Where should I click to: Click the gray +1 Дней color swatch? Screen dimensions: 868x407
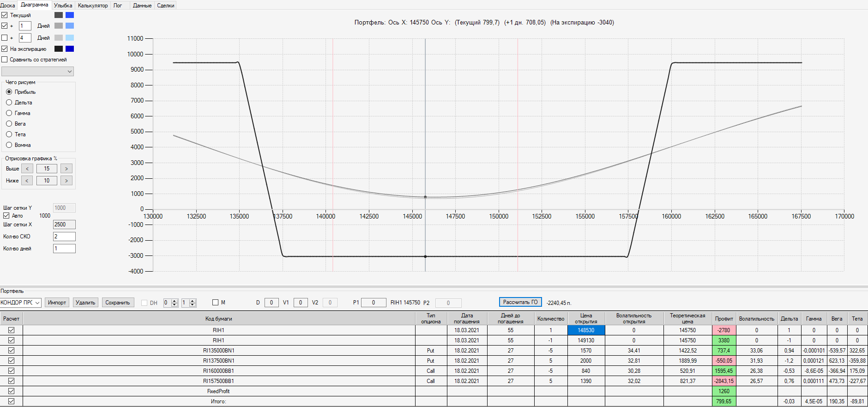click(x=59, y=26)
